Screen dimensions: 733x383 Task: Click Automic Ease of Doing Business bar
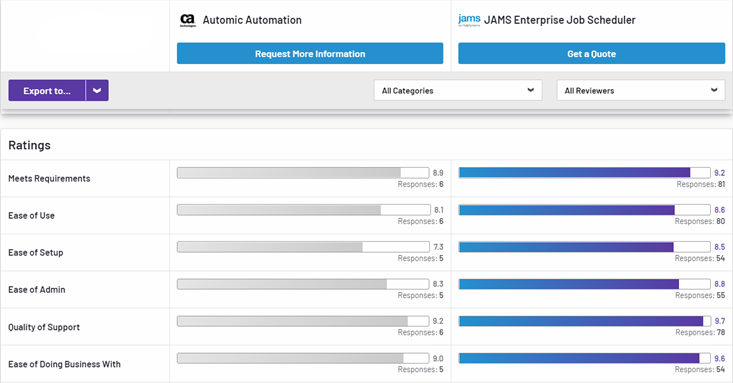303,358
